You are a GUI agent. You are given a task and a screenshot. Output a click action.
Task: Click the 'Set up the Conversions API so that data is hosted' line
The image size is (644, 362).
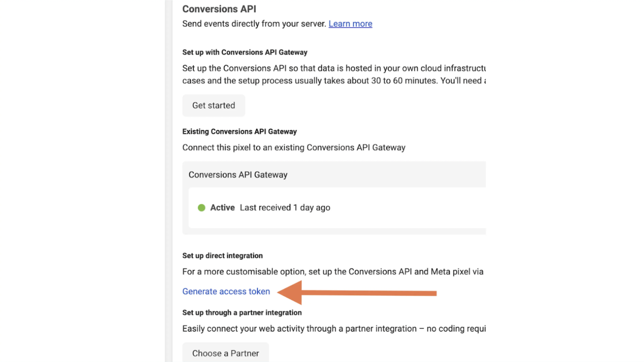(x=334, y=68)
